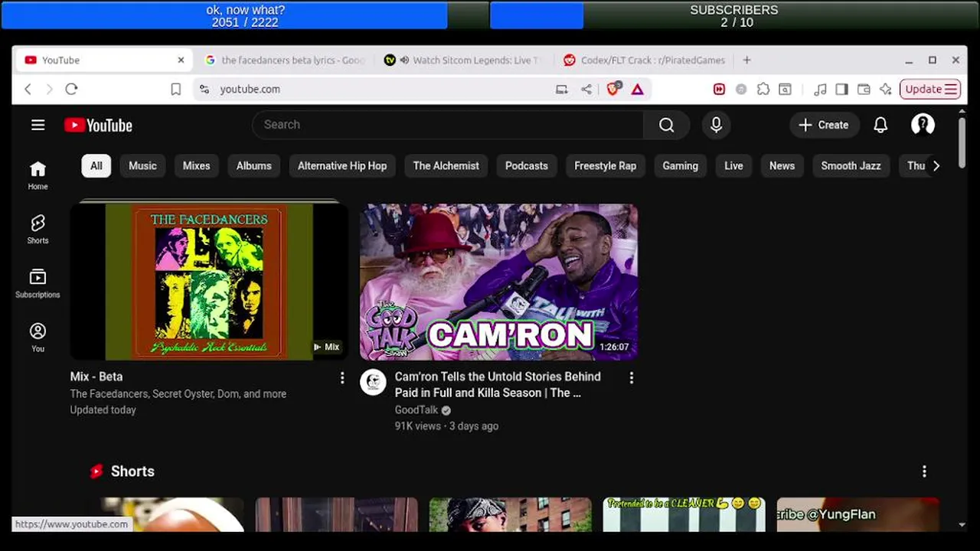
Task: Select the Music filter chip
Action: point(142,166)
